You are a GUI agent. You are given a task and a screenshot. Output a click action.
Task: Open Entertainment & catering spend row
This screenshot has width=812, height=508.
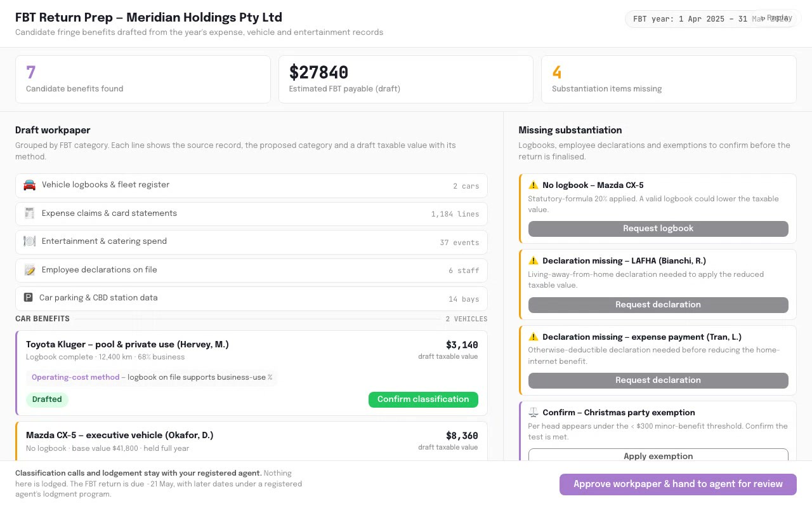(251, 242)
